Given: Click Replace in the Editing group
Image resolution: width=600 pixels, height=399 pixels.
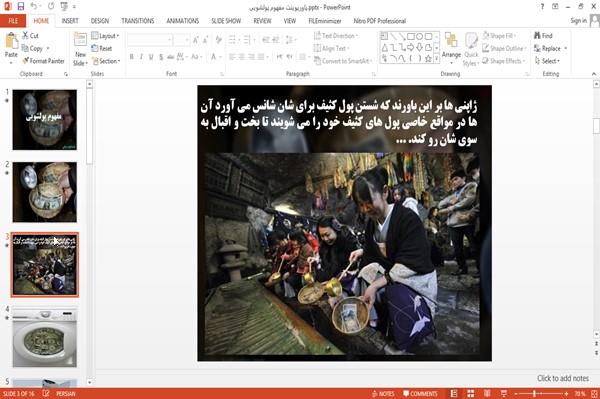Looking at the screenshot, I should 551,48.
